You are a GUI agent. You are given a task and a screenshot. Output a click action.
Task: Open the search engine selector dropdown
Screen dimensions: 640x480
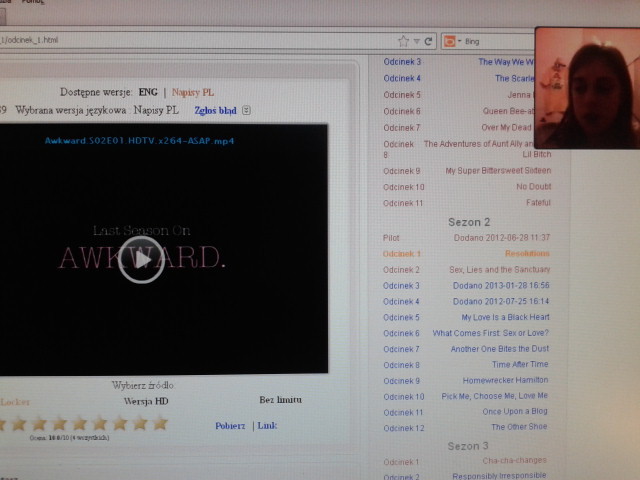tap(452, 41)
